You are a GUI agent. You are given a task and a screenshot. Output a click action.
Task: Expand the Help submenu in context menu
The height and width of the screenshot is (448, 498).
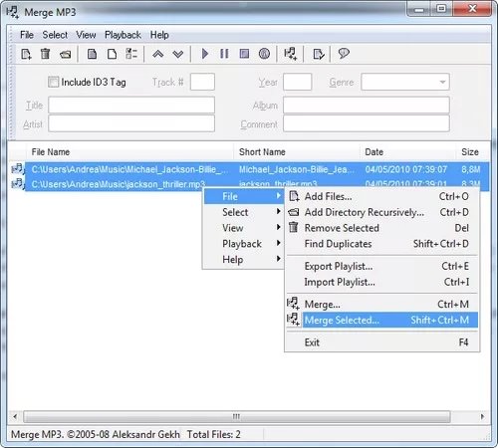[x=243, y=260]
